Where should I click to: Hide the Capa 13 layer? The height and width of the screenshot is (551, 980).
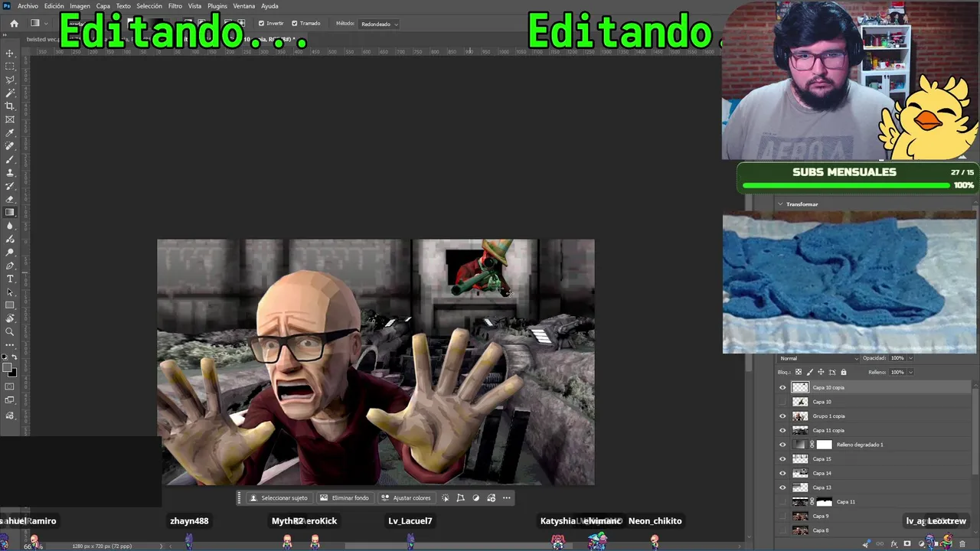(x=782, y=487)
